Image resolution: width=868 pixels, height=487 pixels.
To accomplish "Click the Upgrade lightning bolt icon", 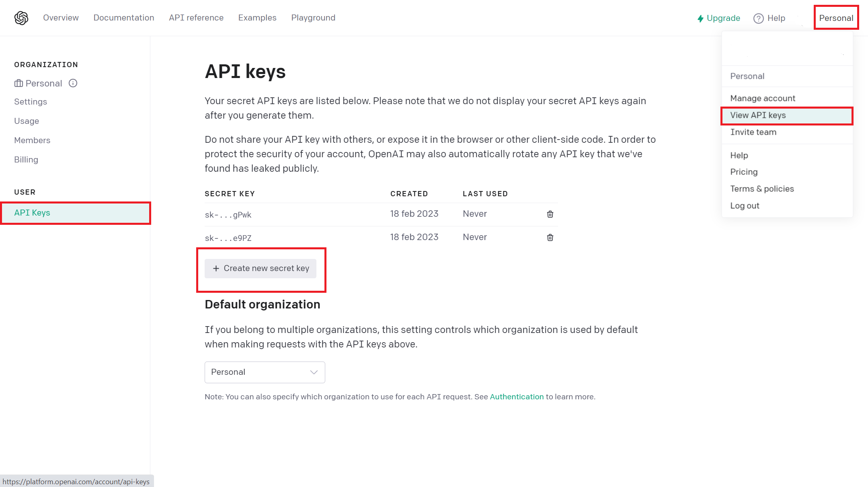I will 700,18.
